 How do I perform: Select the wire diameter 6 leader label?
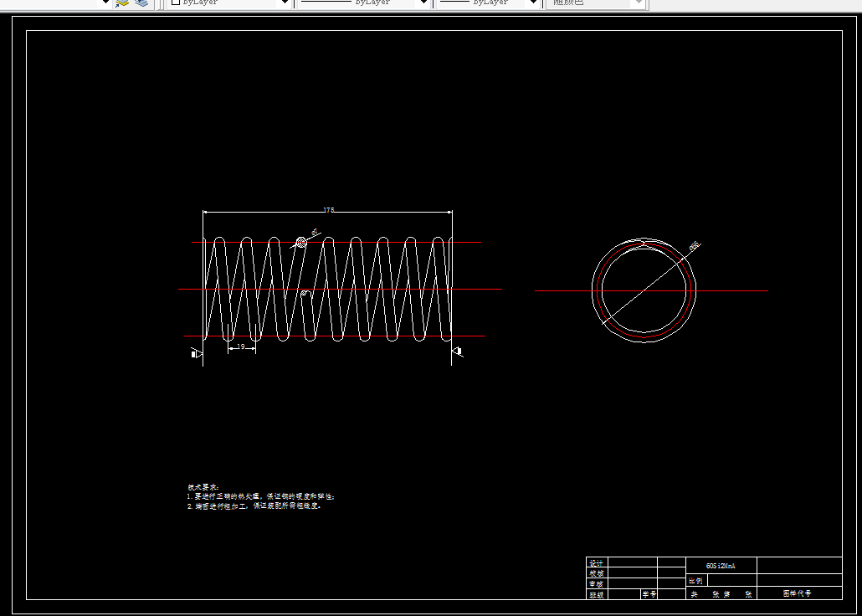315,232
